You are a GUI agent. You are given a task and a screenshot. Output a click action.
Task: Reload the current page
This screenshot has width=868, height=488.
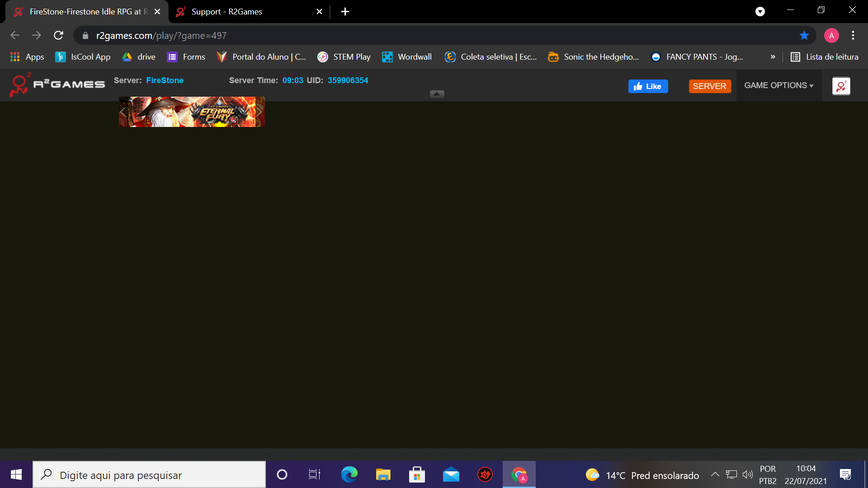pyautogui.click(x=58, y=35)
